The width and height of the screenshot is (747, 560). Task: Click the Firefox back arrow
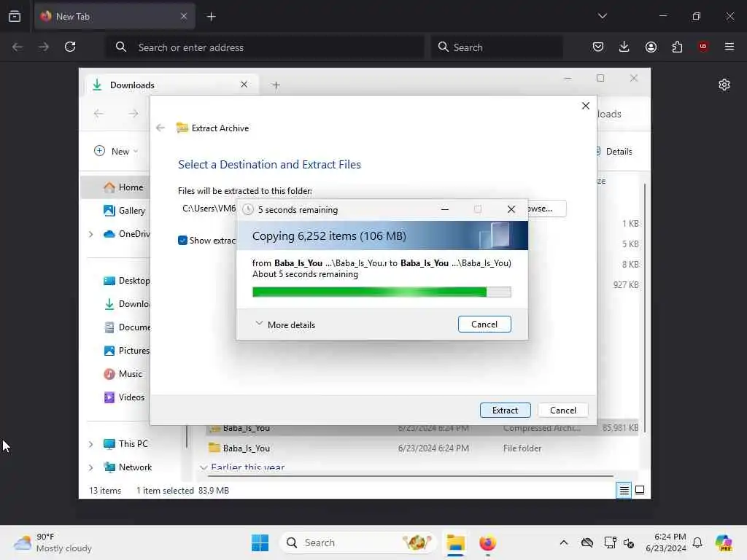point(18,47)
